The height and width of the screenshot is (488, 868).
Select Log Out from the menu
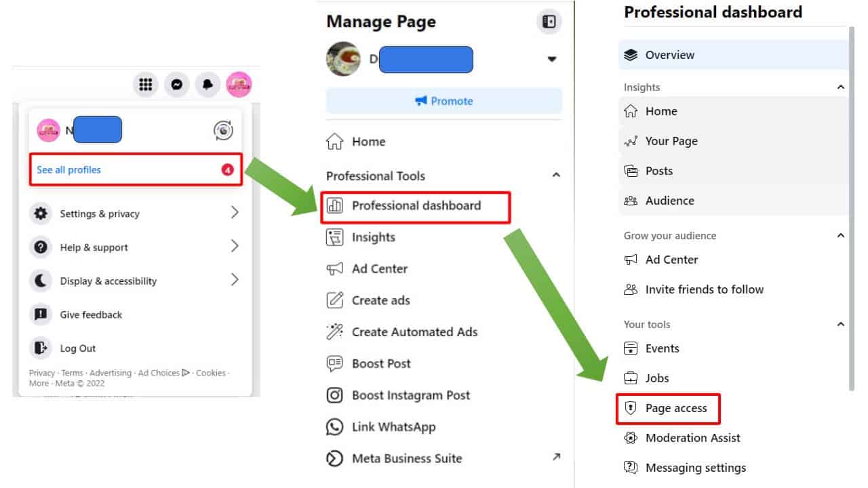tap(136, 348)
